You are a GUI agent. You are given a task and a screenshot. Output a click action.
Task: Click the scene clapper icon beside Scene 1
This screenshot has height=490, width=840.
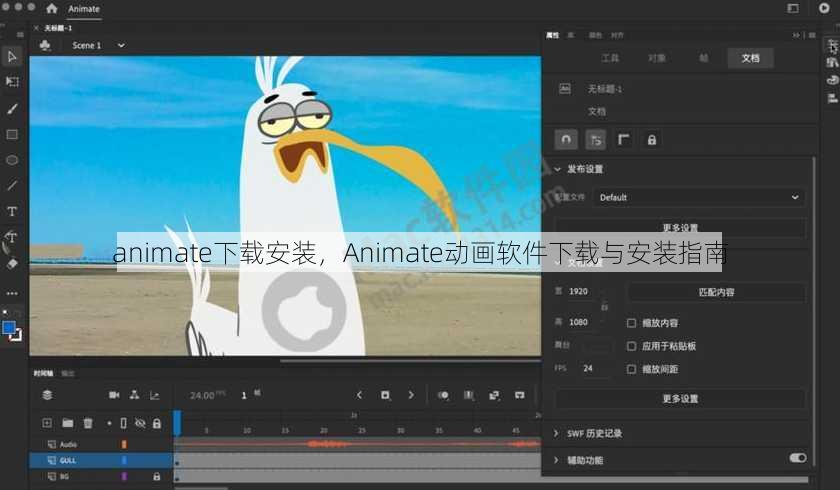tap(45, 46)
